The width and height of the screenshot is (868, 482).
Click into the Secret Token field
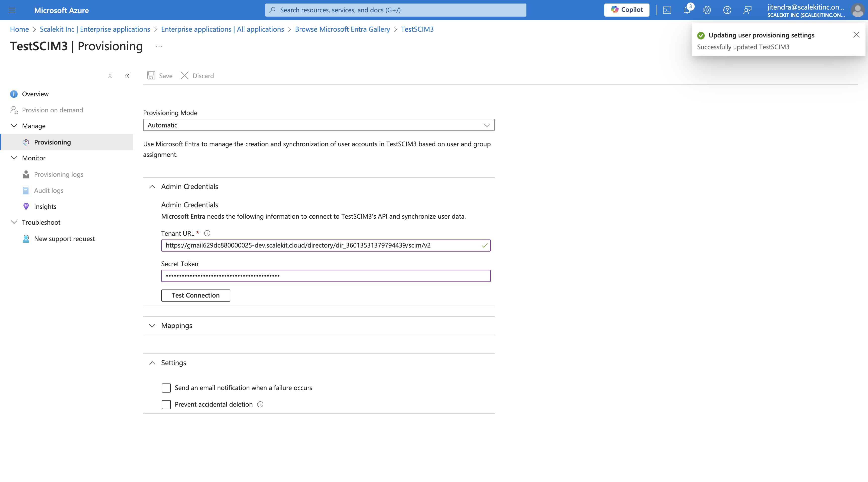pyautogui.click(x=325, y=276)
